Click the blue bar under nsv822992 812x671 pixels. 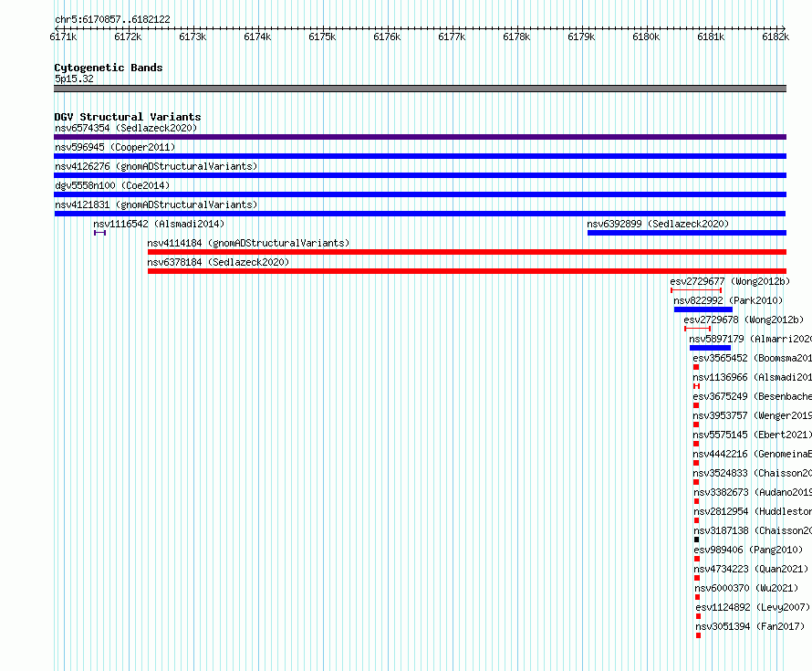click(703, 309)
